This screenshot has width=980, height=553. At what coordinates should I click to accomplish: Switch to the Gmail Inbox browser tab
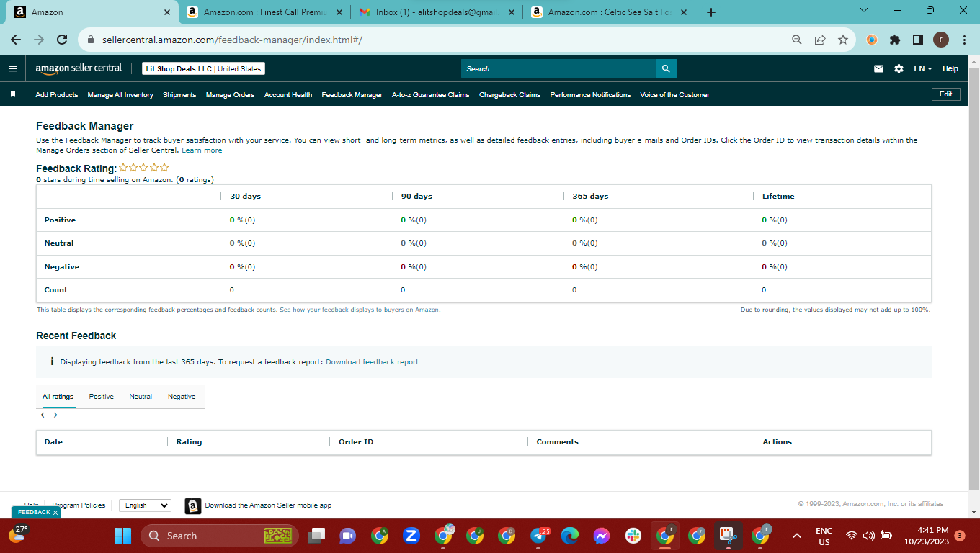[x=437, y=12]
